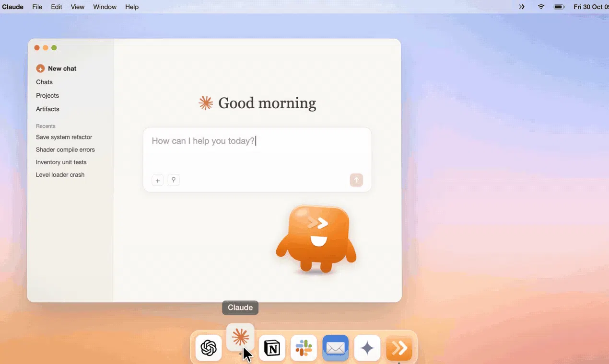Open the Artifacts section
Image resolution: width=609 pixels, height=364 pixels.
[x=47, y=109]
